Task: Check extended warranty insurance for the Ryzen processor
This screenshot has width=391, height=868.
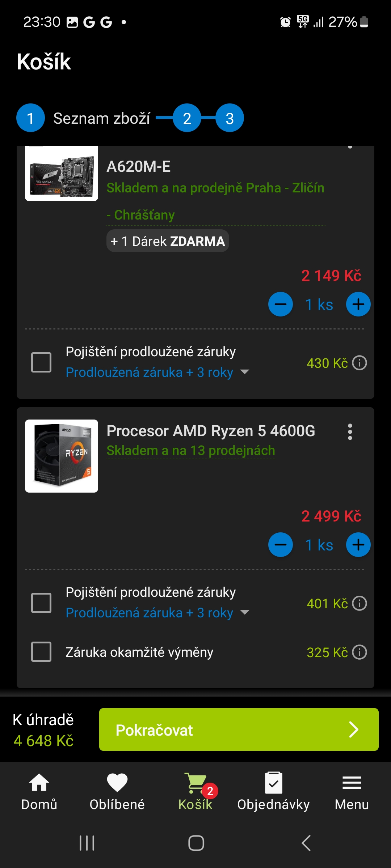Action: click(x=41, y=603)
